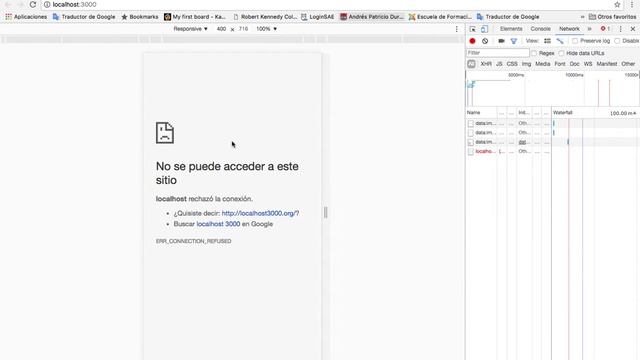
Task: Click the network Filter text field
Action: coord(498,53)
